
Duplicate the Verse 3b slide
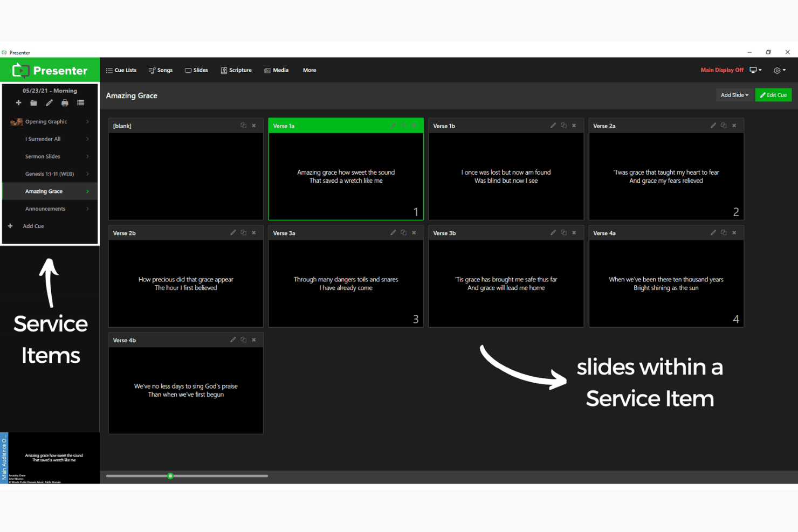pyautogui.click(x=563, y=233)
